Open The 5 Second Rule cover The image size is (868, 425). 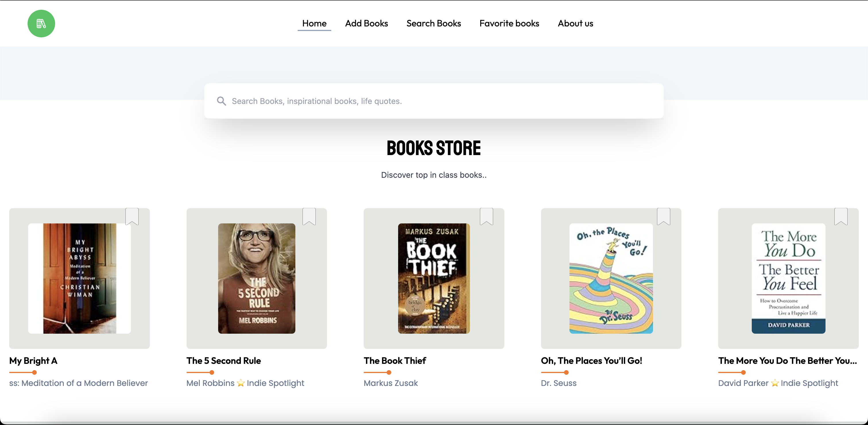click(256, 278)
